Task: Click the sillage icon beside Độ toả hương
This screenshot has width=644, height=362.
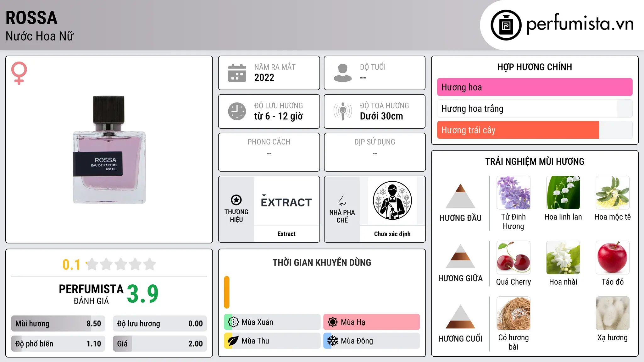Action: [343, 111]
